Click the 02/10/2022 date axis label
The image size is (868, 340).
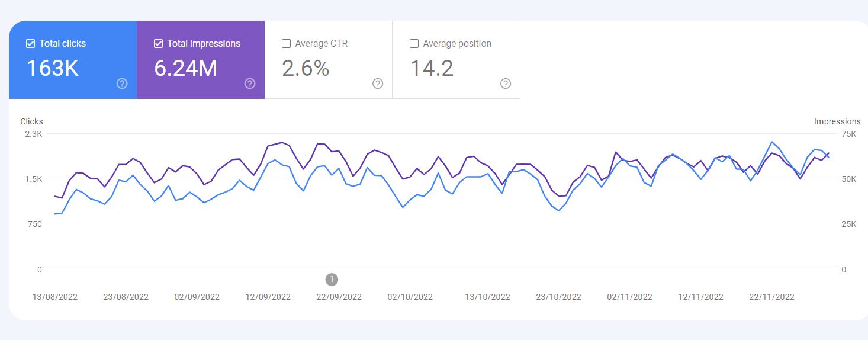pos(410,297)
